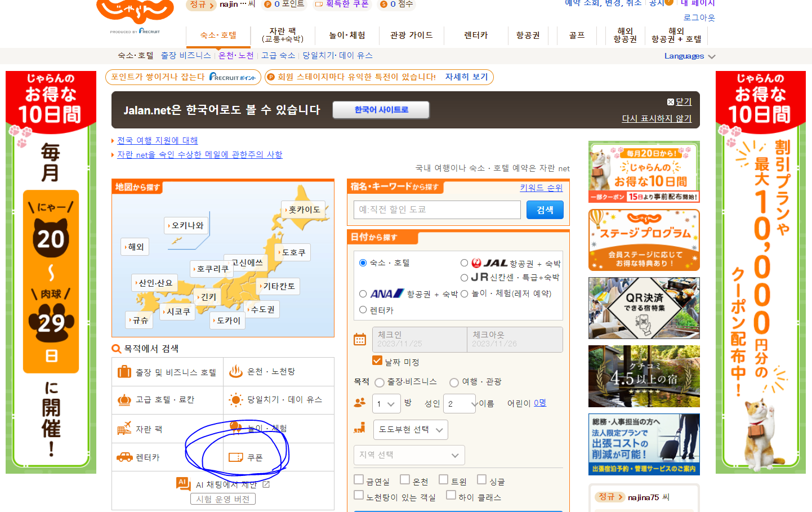Screen dimensions: 812x512
Task: Select the JR신칸센 · 특급+숙박 radio option
Action: coord(464,277)
